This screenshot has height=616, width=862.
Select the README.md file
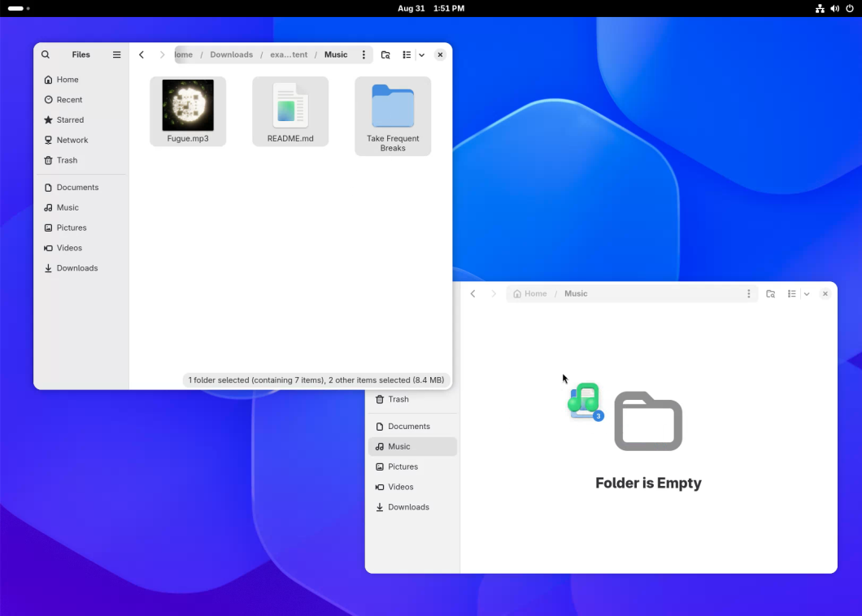pos(290,111)
